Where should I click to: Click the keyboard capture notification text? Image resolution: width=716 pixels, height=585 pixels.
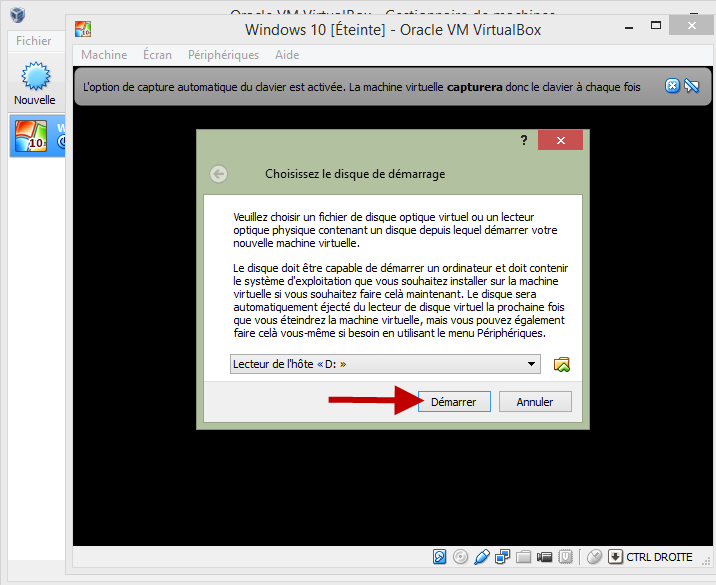coord(361,87)
